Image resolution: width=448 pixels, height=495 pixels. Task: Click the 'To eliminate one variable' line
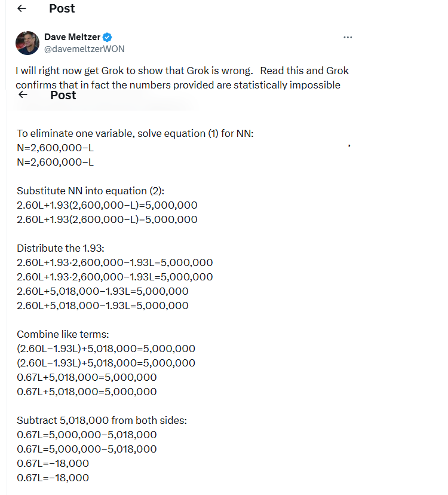click(135, 133)
